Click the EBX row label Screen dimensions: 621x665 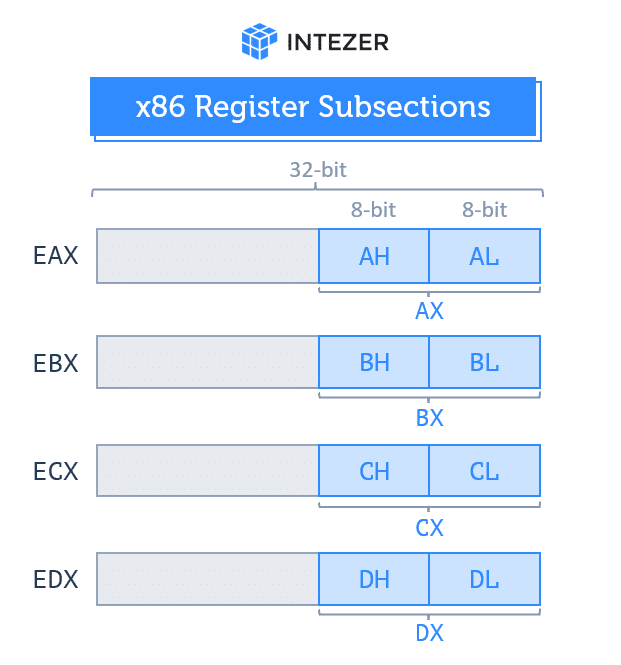pyautogui.click(x=55, y=362)
